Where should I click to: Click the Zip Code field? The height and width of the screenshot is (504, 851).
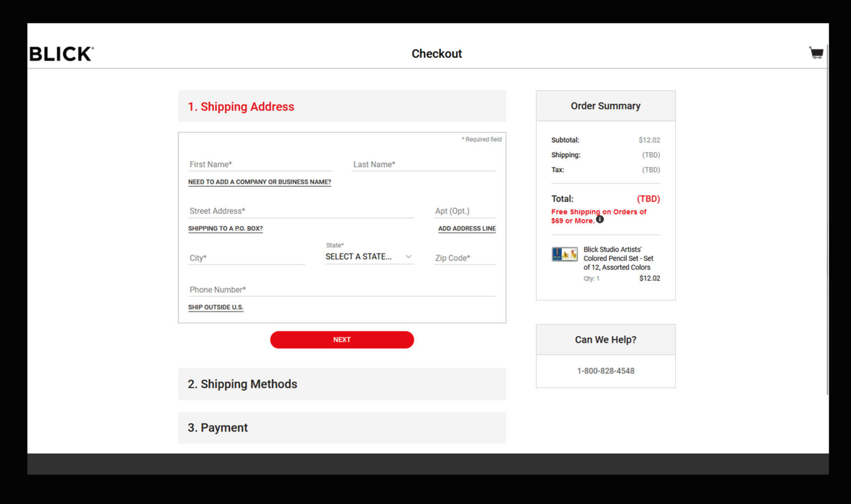coord(465,258)
